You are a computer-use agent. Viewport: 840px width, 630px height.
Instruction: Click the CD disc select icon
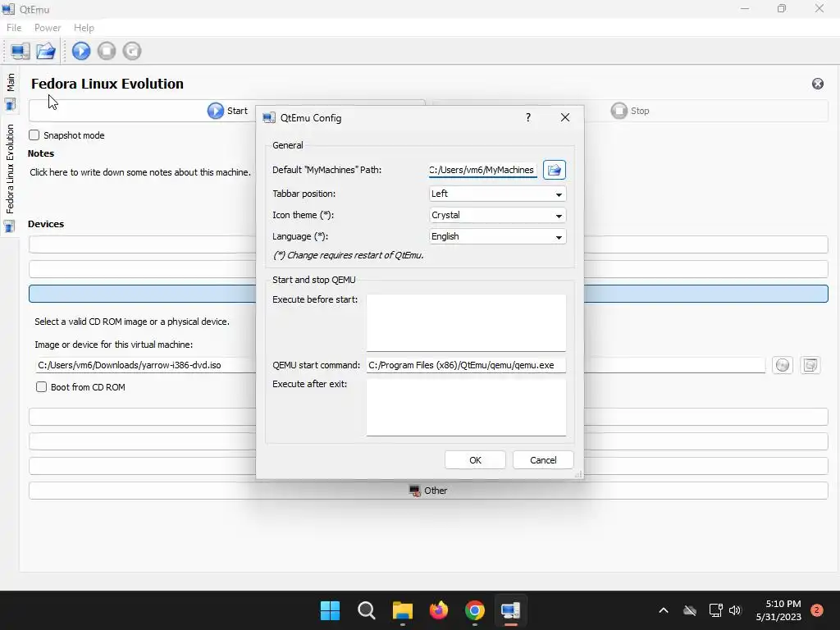pyautogui.click(x=783, y=365)
